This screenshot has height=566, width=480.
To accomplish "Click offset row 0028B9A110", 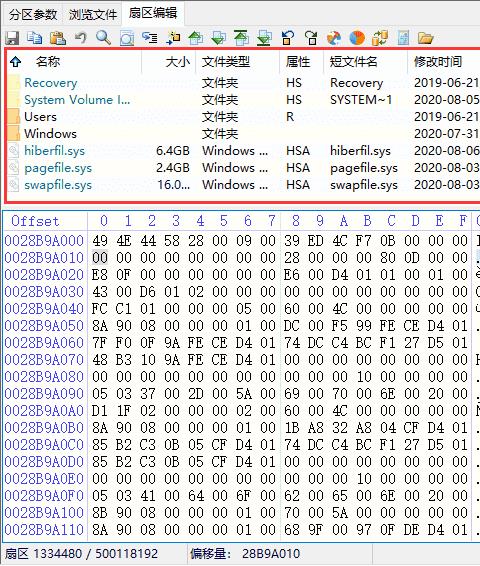I will (x=44, y=530).
